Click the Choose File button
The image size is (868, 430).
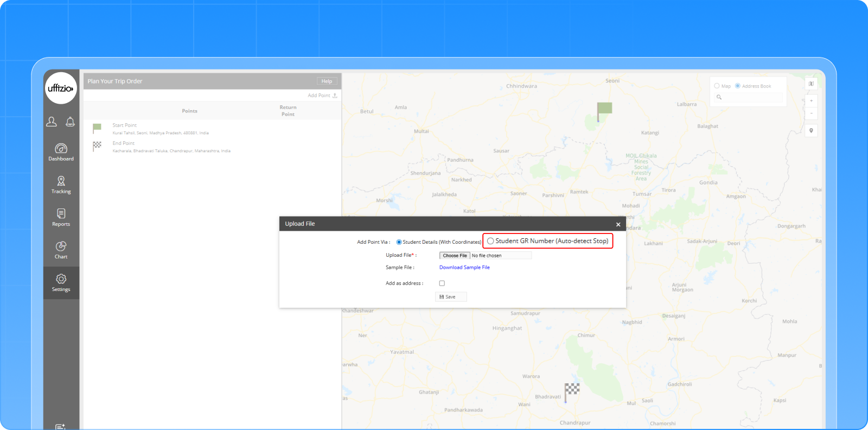pos(455,256)
